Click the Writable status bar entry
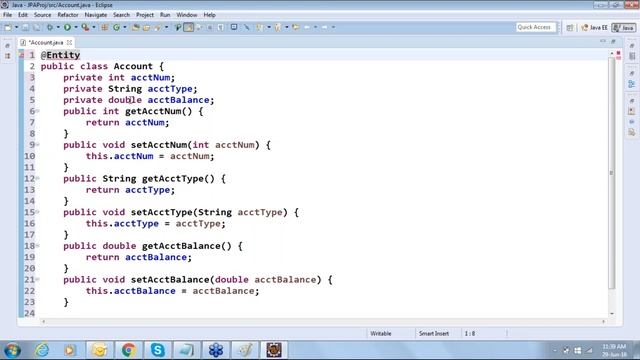640x360 pixels. click(x=381, y=333)
